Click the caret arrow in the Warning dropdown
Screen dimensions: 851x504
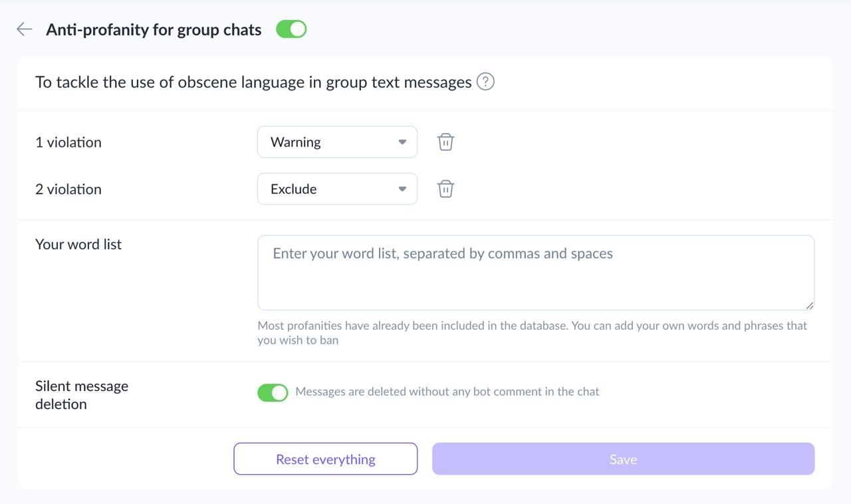402,142
